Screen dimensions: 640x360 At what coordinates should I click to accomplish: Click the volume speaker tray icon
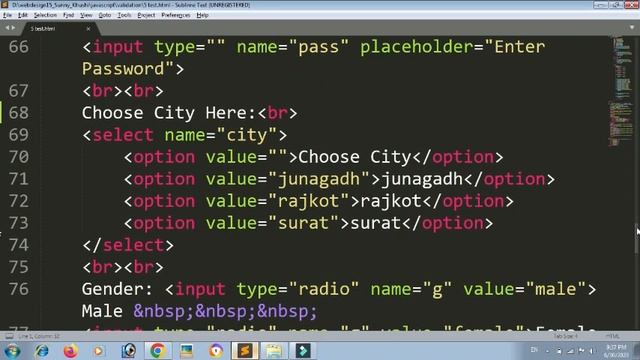click(x=591, y=351)
